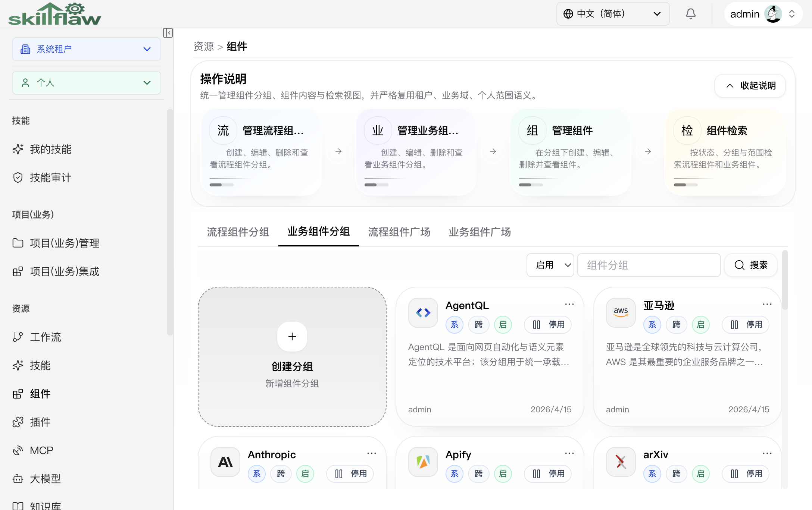Open 启用 status filter dropdown
812x510 pixels.
[x=550, y=265]
